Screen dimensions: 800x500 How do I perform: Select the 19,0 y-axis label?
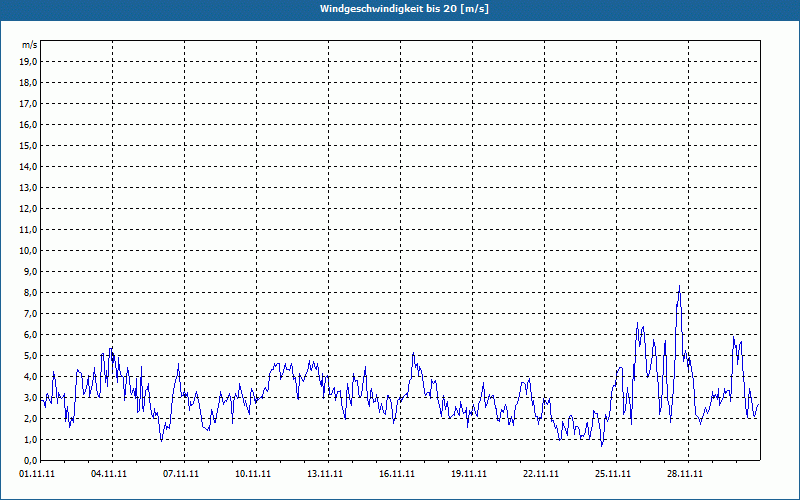[x=28, y=62]
